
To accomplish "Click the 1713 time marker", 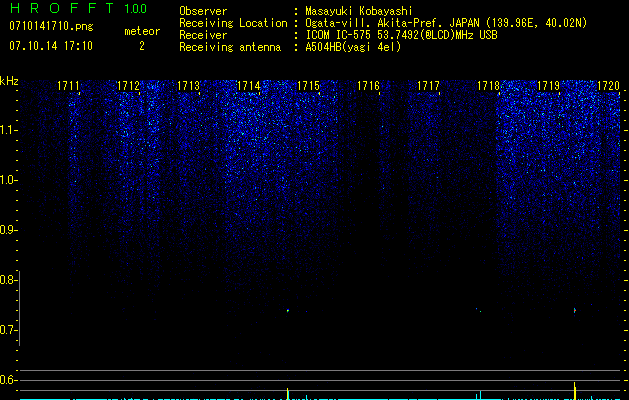I will click(x=189, y=86).
